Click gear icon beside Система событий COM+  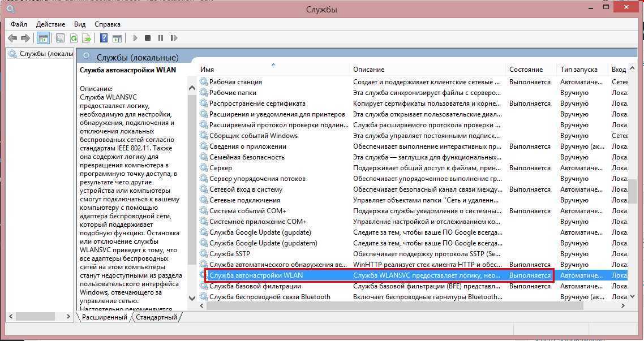click(x=204, y=210)
